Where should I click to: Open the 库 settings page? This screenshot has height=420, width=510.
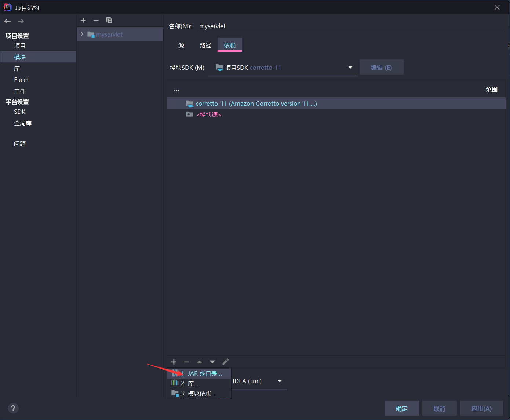click(x=17, y=69)
